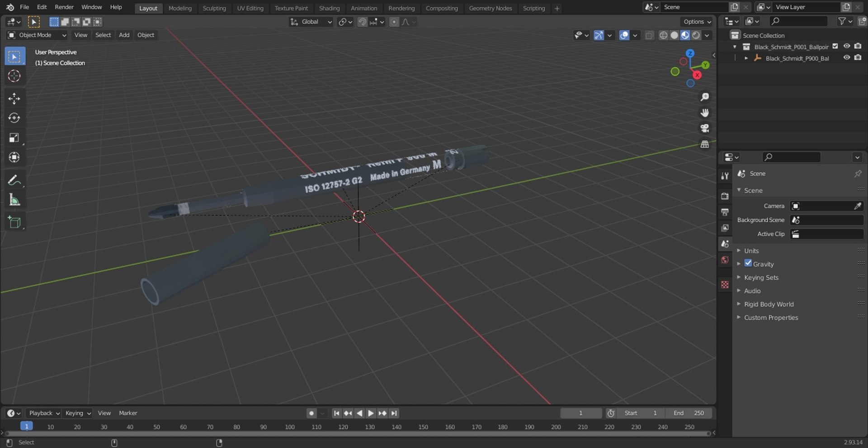Choose the Move tool
The width and height of the screenshot is (868, 448).
click(14, 99)
